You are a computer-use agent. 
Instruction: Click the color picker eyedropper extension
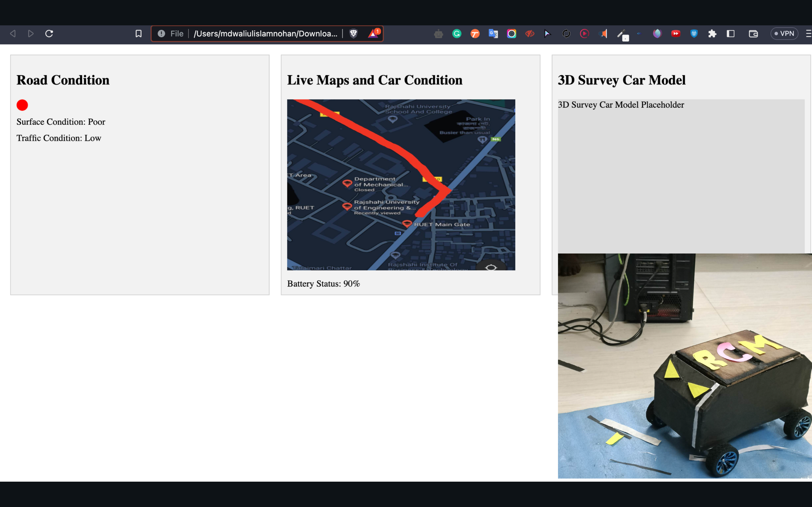pos(622,34)
